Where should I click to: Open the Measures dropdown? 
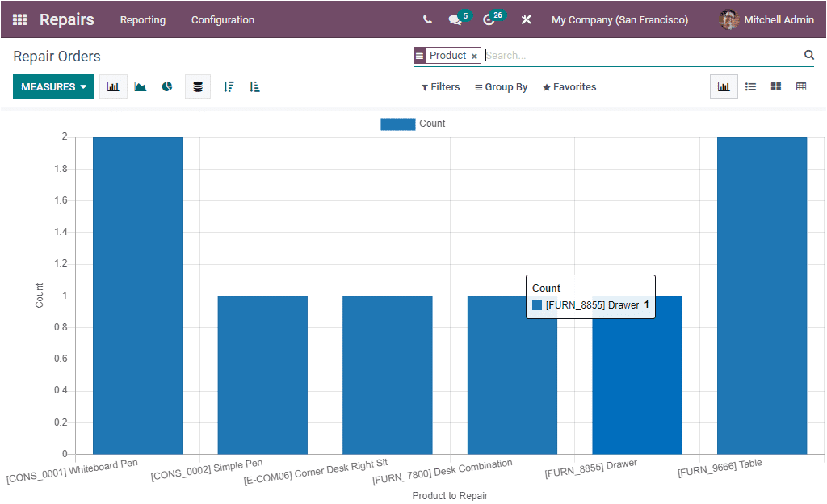53,86
